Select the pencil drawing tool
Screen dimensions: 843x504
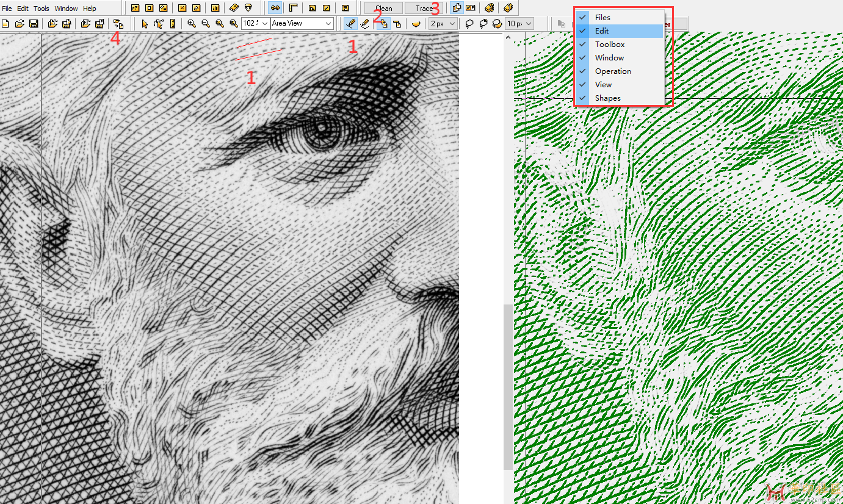[x=350, y=24]
